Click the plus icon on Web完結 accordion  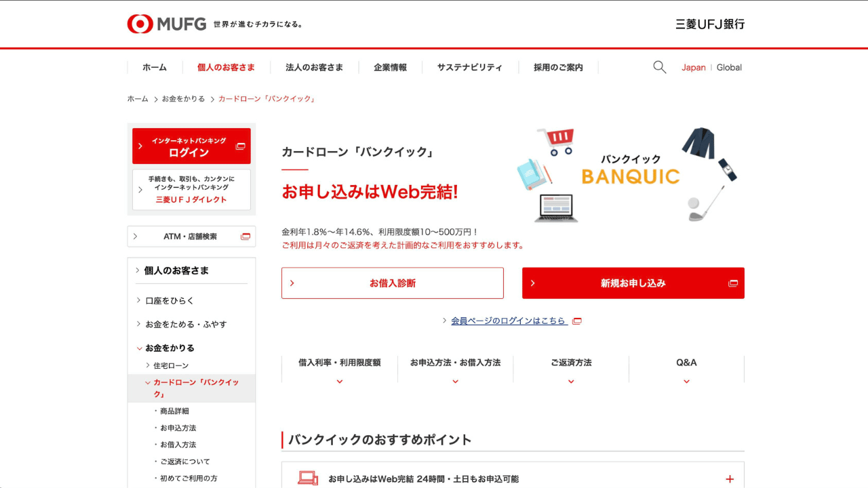tap(730, 479)
